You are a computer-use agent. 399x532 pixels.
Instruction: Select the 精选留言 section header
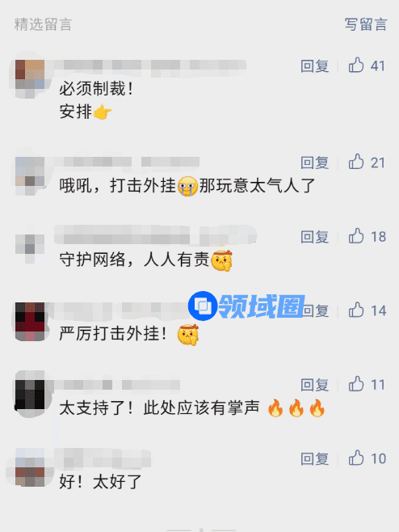pos(43,24)
